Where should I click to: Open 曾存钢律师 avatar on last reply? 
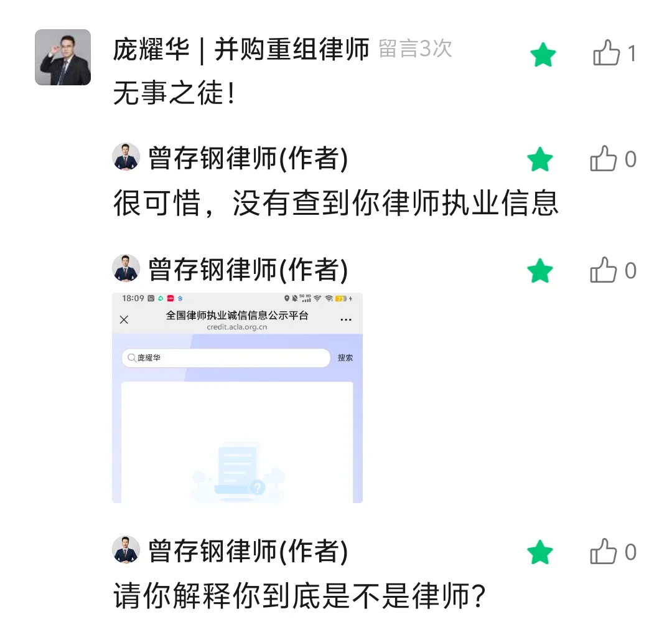tap(126, 550)
